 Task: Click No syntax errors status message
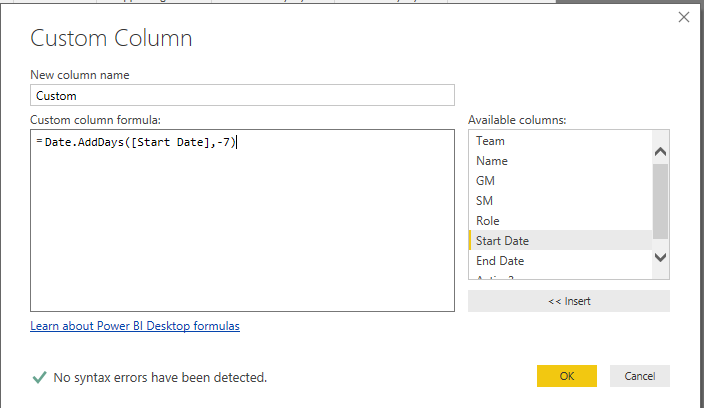(160, 377)
